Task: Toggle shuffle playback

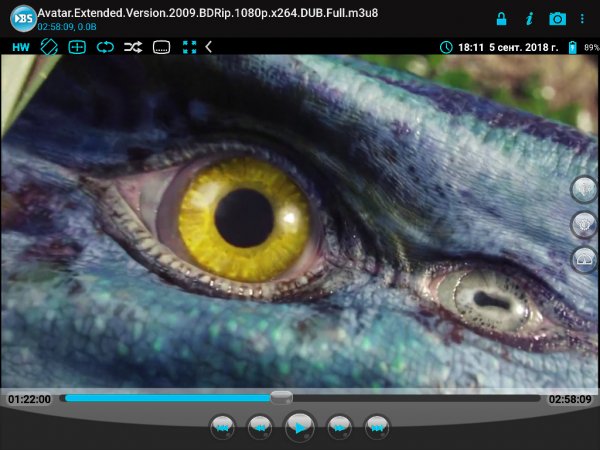Action: pos(133,47)
